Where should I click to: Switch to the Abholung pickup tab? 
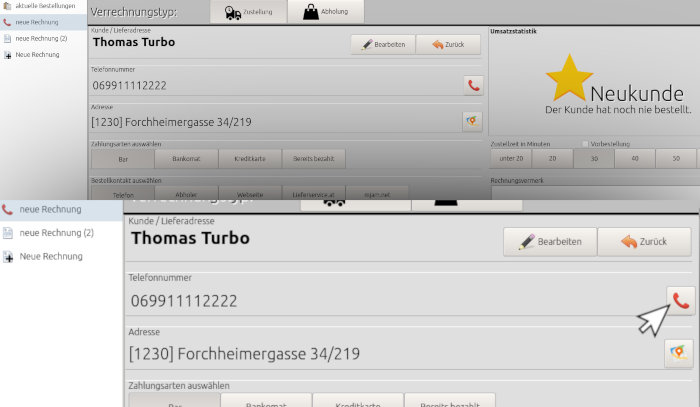coord(326,12)
